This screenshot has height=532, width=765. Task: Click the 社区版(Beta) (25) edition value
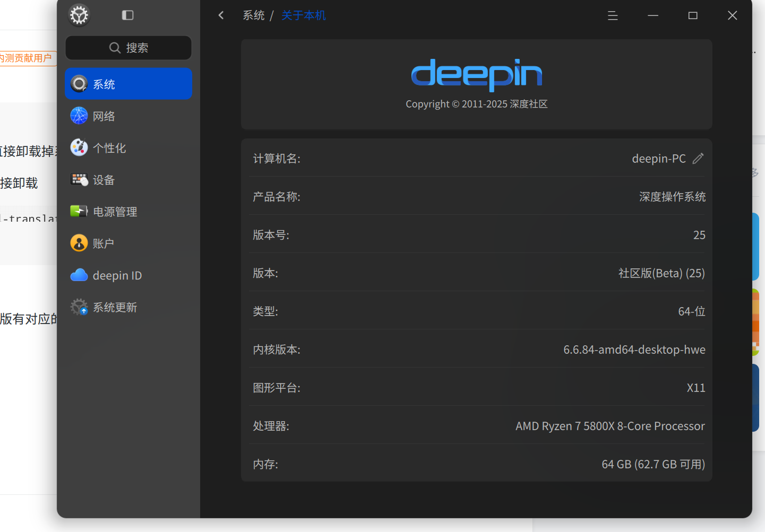[661, 273]
